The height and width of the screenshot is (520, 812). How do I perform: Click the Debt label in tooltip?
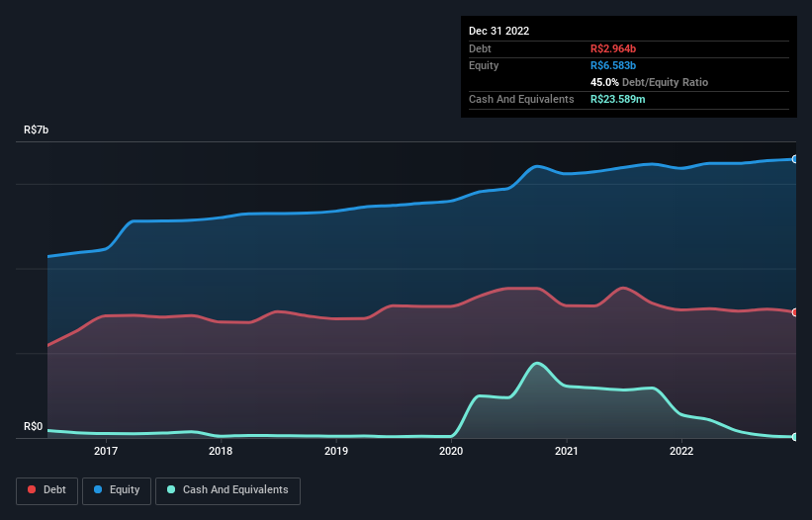480,48
